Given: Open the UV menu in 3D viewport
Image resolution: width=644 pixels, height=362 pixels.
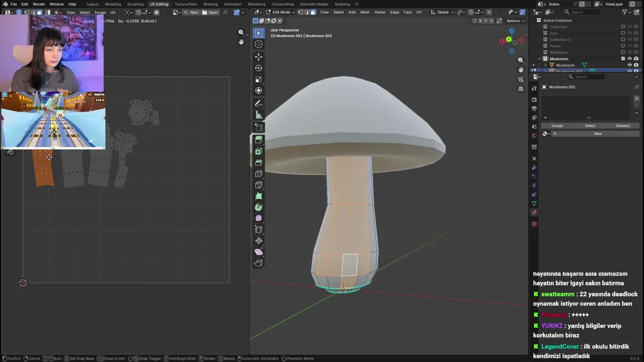Looking at the screenshot, I should [419, 12].
